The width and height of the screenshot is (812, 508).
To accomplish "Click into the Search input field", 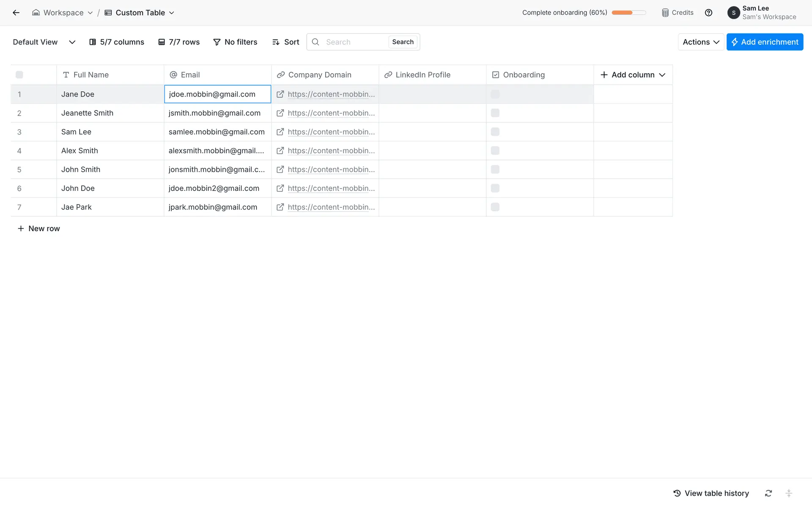I will point(354,42).
